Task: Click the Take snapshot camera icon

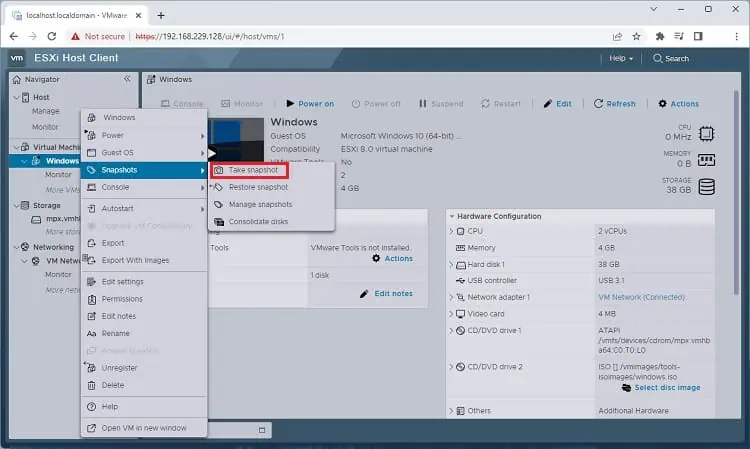Action: tap(219, 170)
